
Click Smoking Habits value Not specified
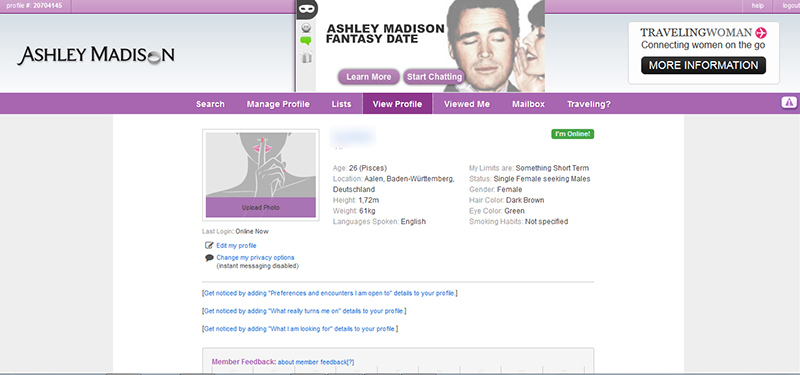(x=546, y=221)
